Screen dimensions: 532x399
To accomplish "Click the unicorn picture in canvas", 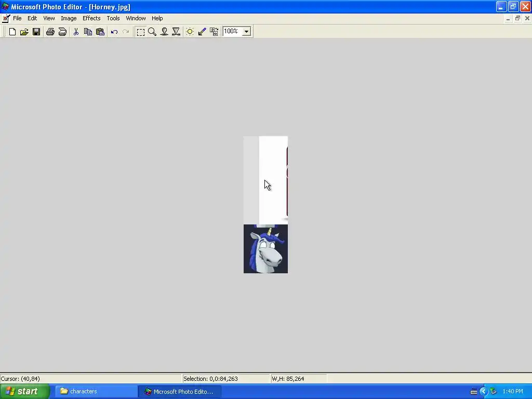I will [265, 249].
